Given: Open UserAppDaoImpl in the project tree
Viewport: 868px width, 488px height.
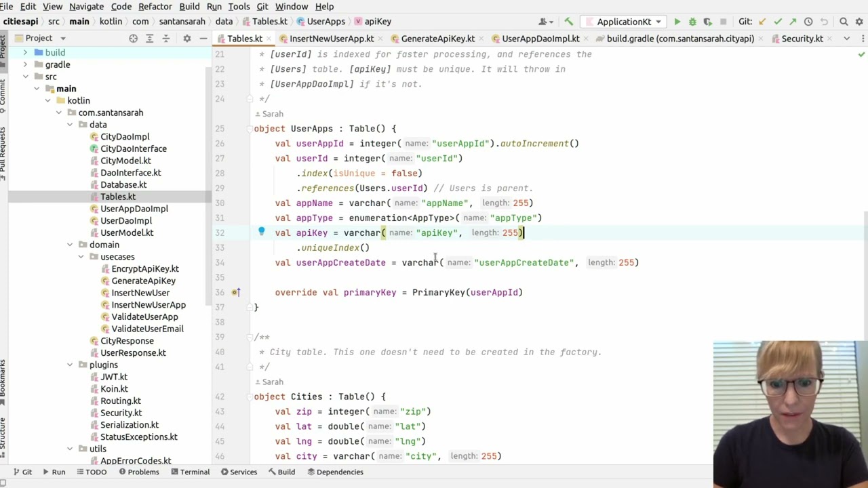Looking at the screenshot, I should tap(134, 209).
